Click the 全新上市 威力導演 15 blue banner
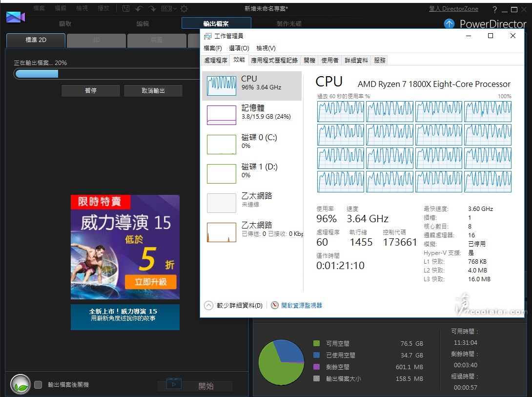Viewport: 532px width, 397px height. (x=125, y=317)
